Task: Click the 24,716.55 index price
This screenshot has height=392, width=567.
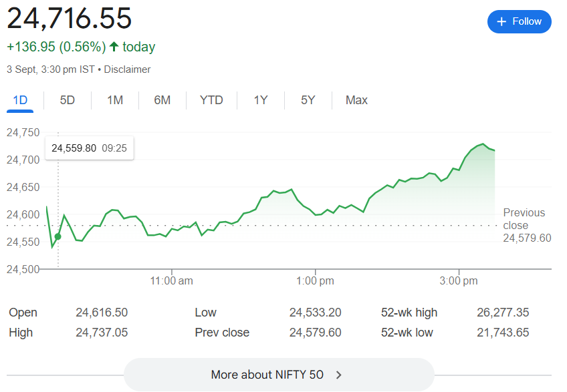Action: 70,19
